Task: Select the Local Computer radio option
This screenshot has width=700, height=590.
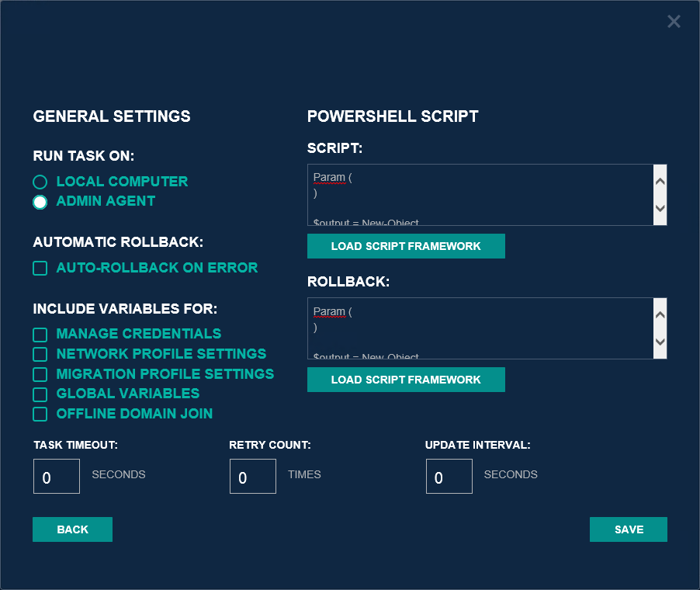Action: pyautogui.click(x=40, y=182)
